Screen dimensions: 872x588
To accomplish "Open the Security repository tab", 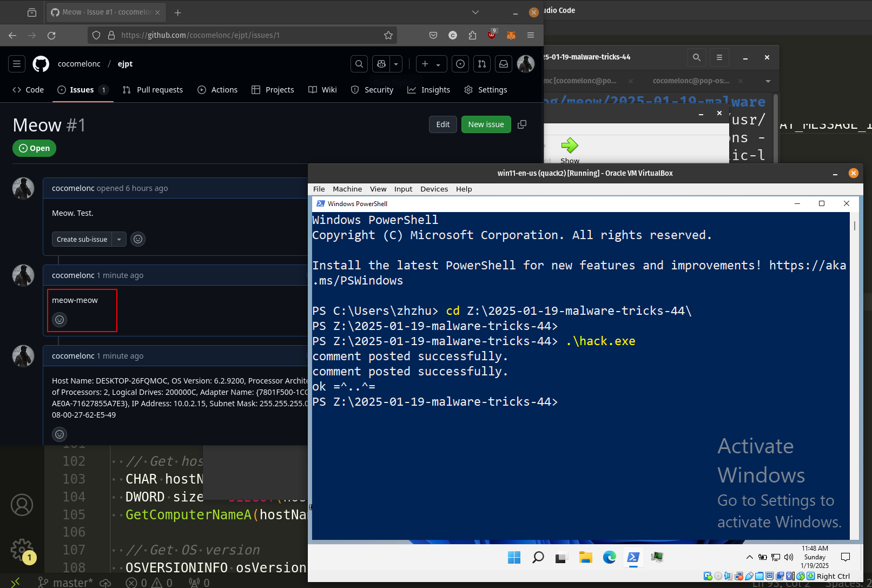I will [372, 90].
